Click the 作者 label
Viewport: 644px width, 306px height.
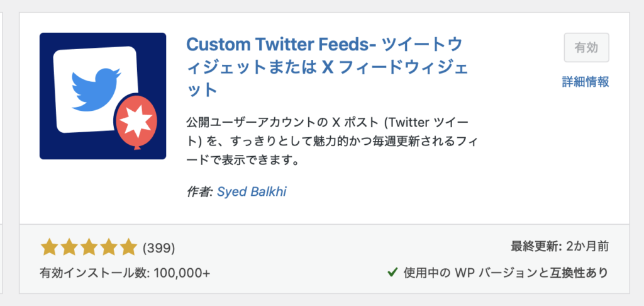tap(200, 191)
